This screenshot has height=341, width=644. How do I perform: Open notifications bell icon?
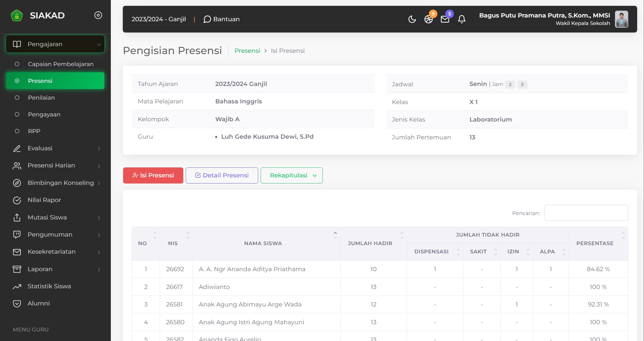pyautogui.click(x=462, y=19)
